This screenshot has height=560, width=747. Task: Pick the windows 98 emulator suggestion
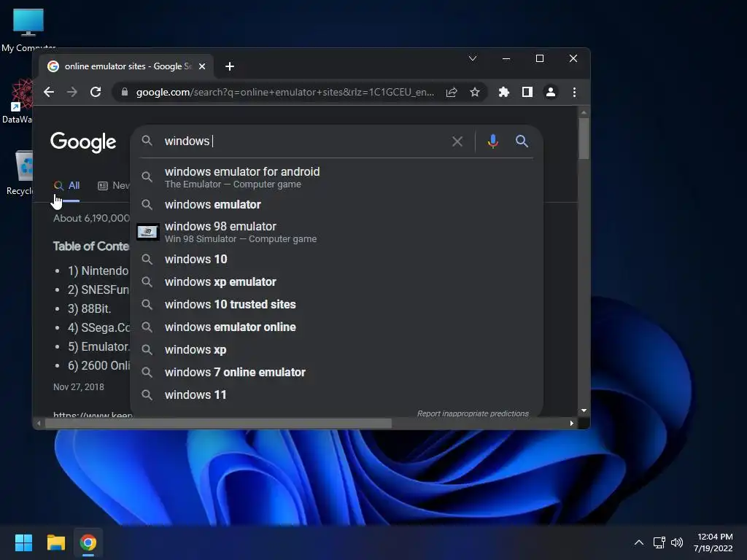pos(336,232)
